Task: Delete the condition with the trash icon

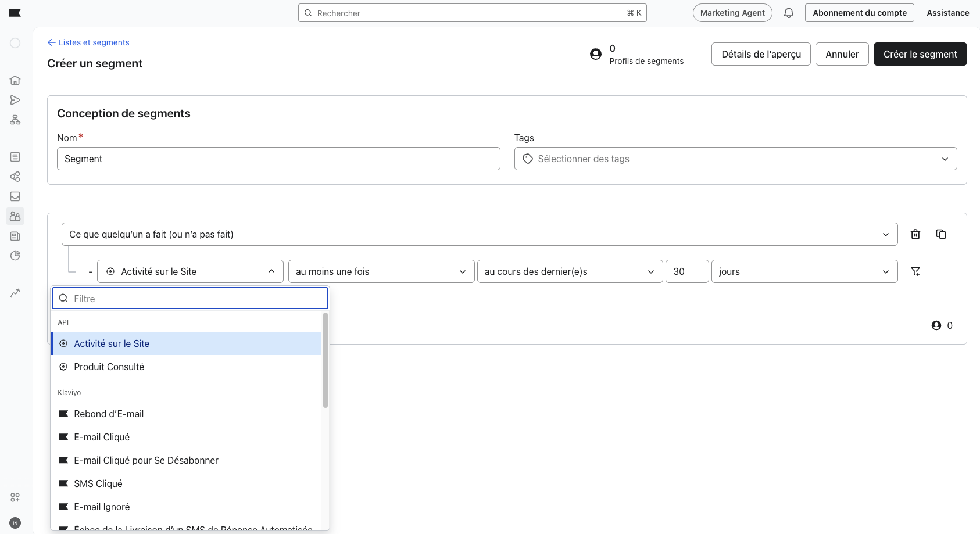Action: [915, 234]
